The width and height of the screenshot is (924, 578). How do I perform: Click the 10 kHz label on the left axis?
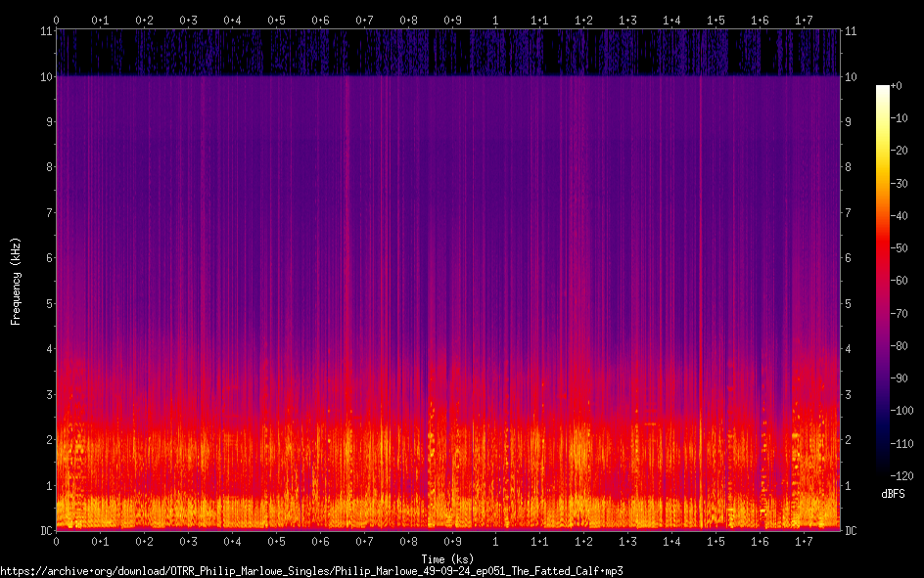[x=44, y=76]
